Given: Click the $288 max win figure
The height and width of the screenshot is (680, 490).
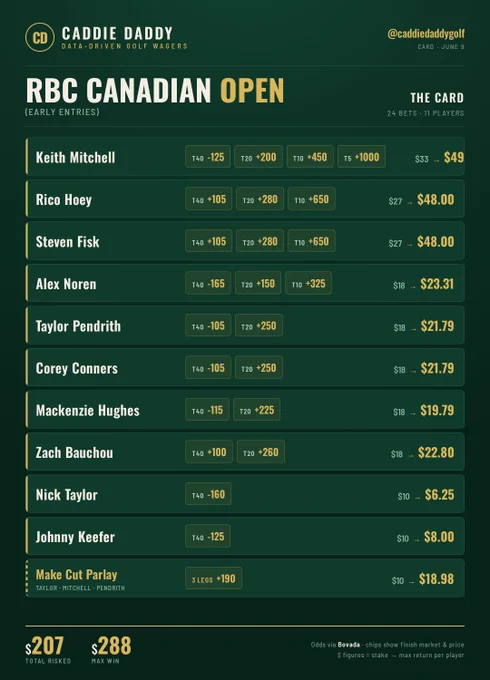Looking at the screenshot, I should 111,646.
